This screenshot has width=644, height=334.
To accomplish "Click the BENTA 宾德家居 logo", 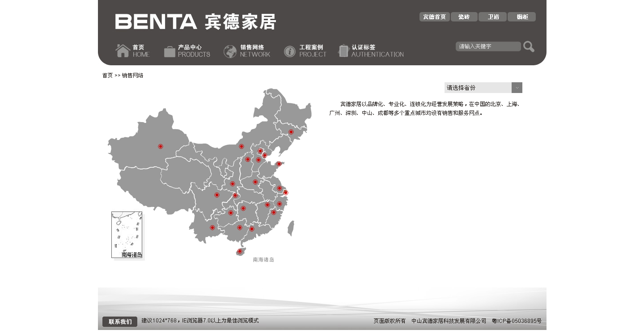I will pyautogui.click(x=195, y=22).
